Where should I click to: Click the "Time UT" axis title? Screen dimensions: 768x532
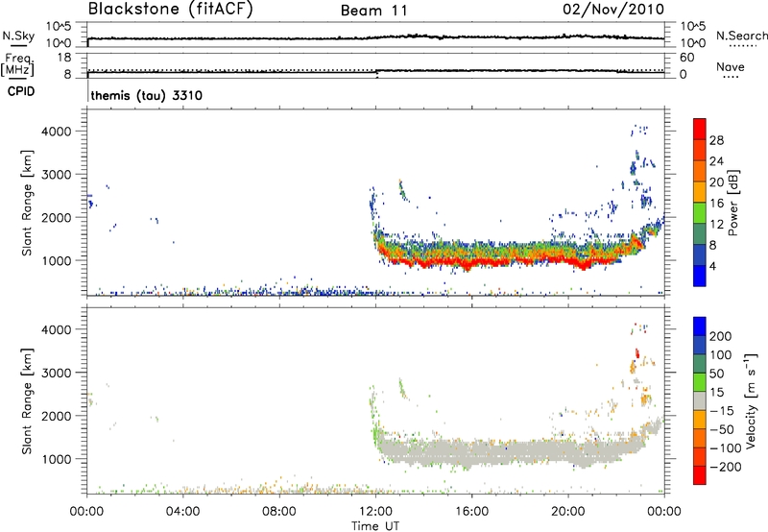point(375,526)
